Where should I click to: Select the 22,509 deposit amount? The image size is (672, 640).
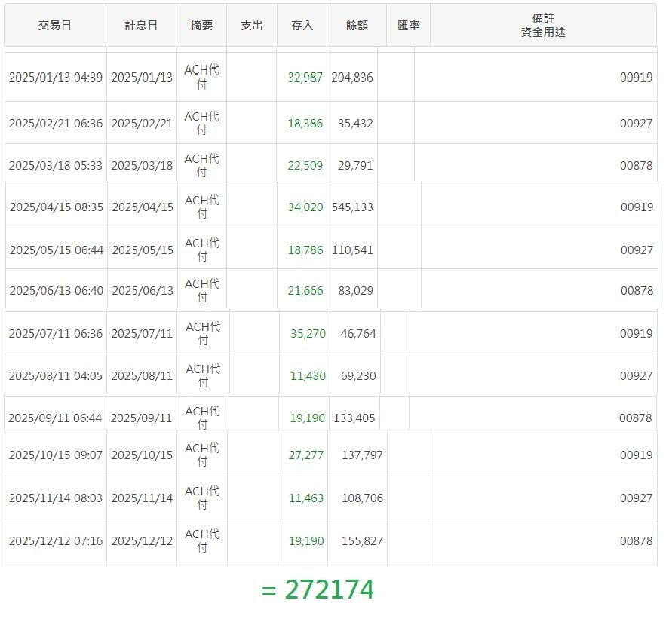coord(305,166)
